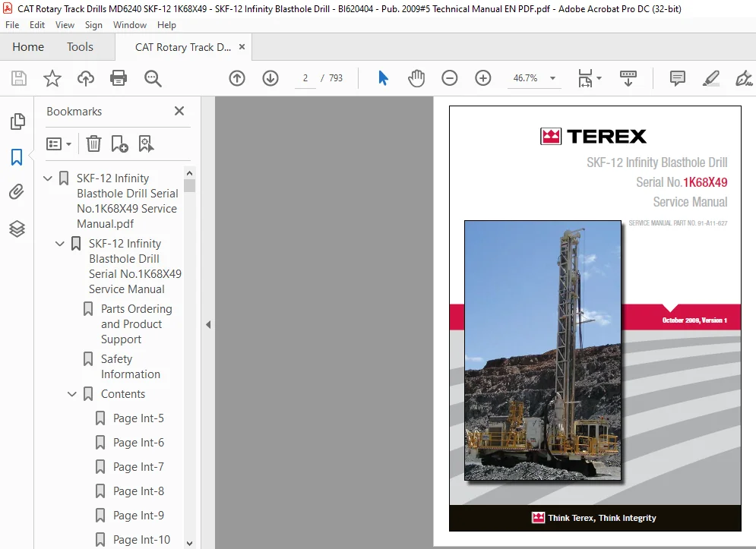Add a comment note
The image size is (756, 549).
pyautogui.click(x=678, y=78)
